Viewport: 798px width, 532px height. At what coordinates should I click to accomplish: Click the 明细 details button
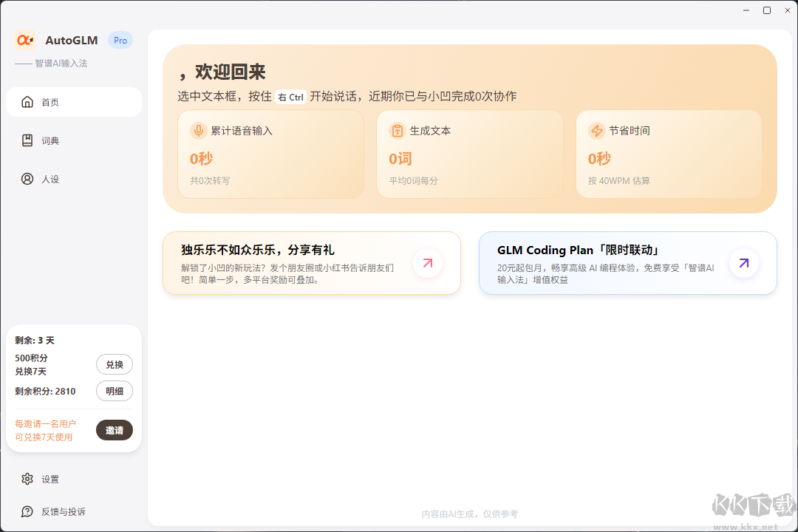[x=115, y=391]
